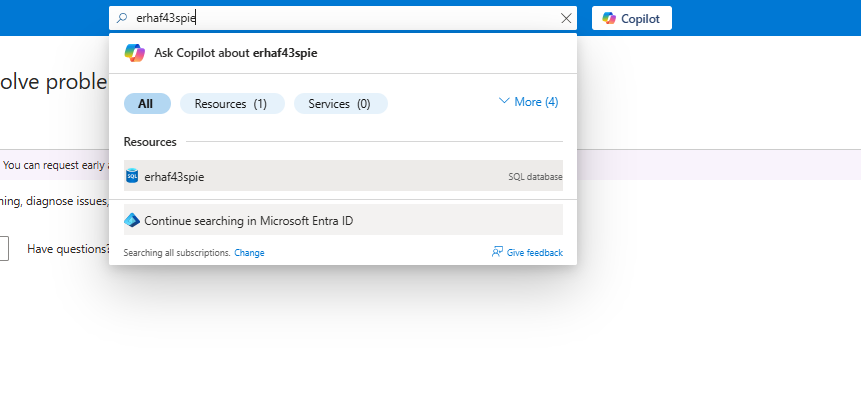
Task: Select Continue searching in Microsoft Entra ID
Action: click(248, 220)
